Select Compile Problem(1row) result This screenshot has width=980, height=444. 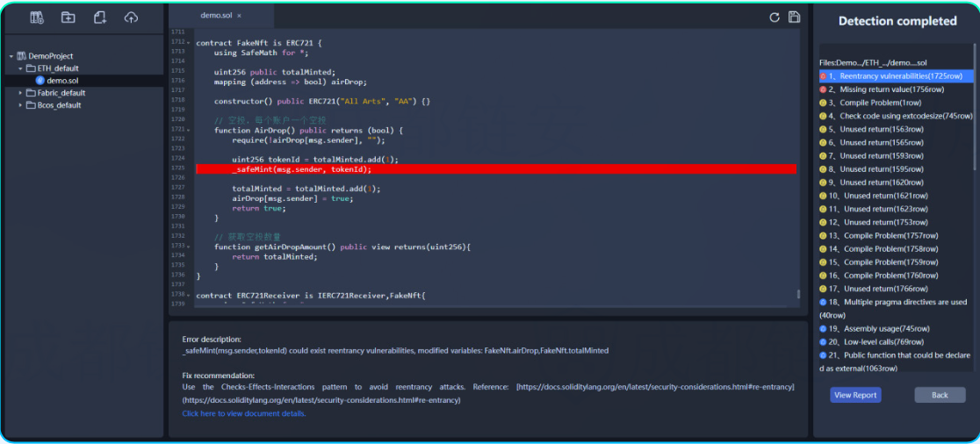[x=897, y=103]
